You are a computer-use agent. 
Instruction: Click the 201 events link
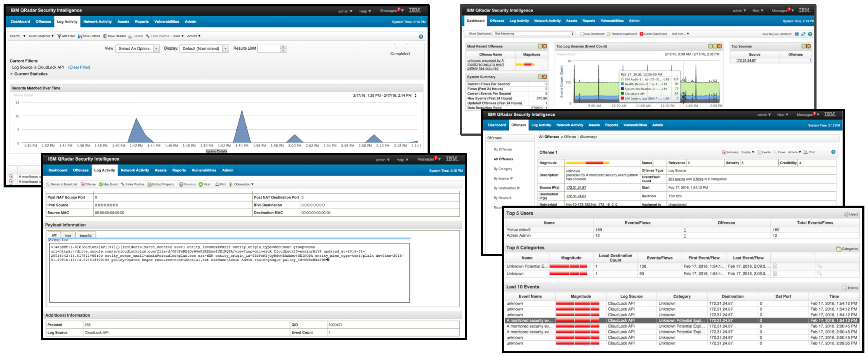676,179
